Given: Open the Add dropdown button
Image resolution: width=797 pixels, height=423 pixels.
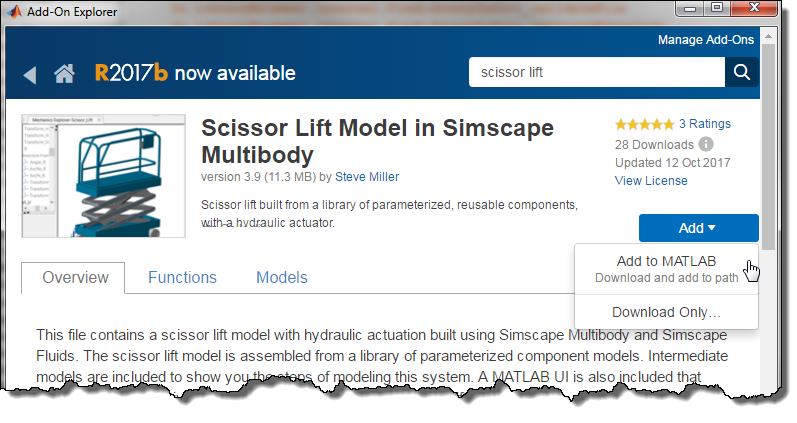Looking at the screenshot, I should (698, 228).
